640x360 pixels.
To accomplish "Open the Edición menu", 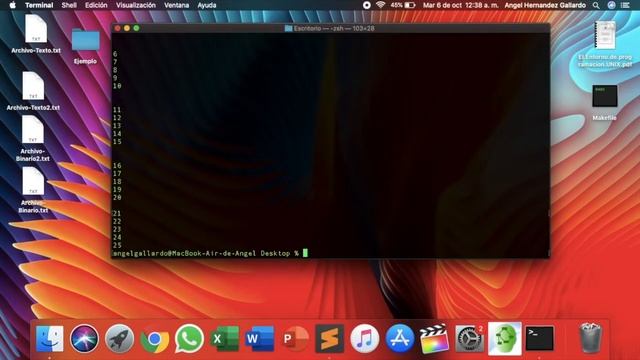I will (96, 5).
